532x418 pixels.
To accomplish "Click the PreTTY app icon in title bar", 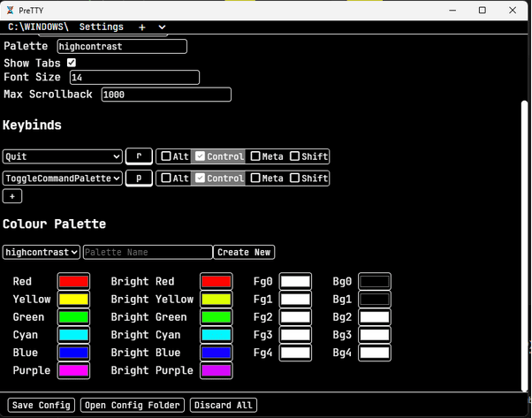I will (10, 10).
